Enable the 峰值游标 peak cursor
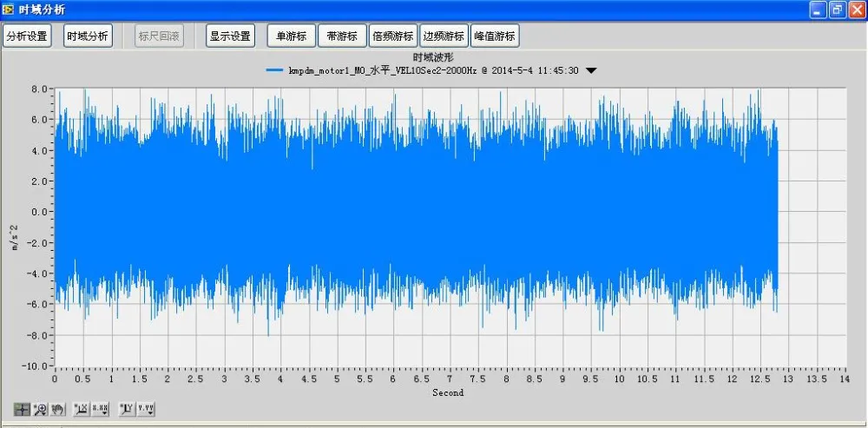Image resolution: width=868 pixels, height=428 pixels. pyautogui.click(x=495, y=36)
